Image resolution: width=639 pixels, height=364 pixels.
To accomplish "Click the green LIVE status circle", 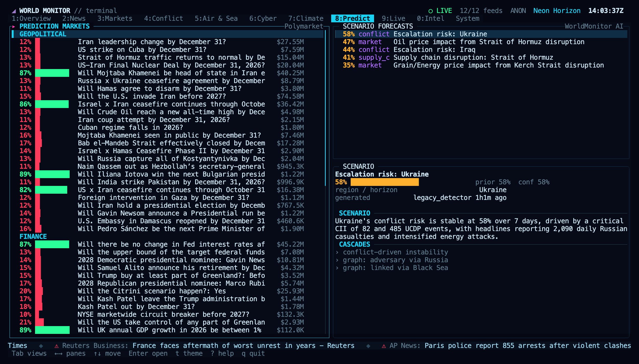I will [x=430, y=11].
